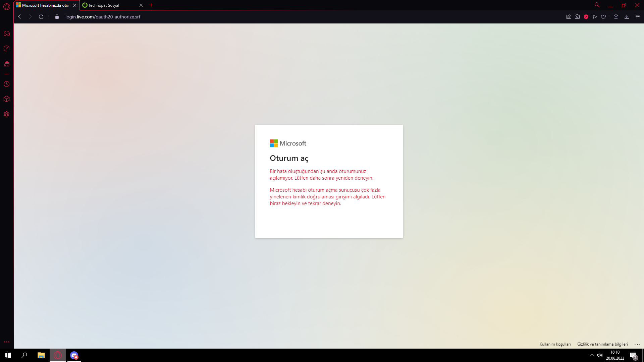Open Gizlilik ve tanımlama bilgileri link

tap(602, 344)
